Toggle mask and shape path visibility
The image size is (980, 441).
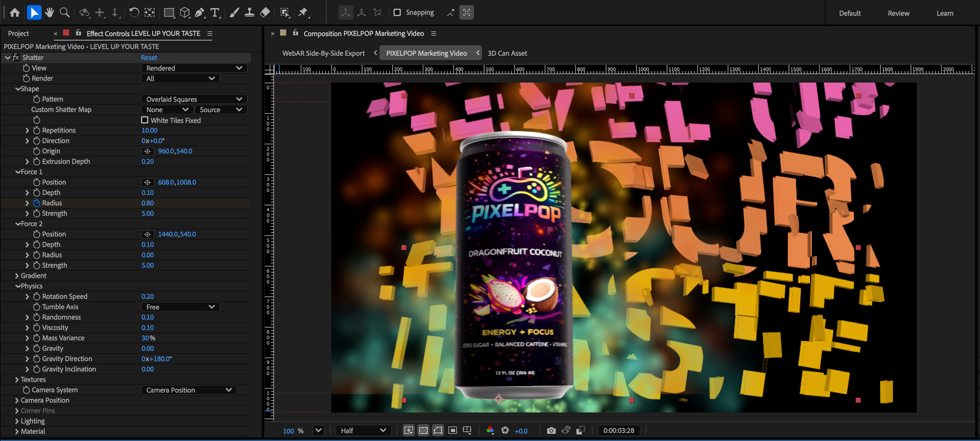click(x=438, y=431)
